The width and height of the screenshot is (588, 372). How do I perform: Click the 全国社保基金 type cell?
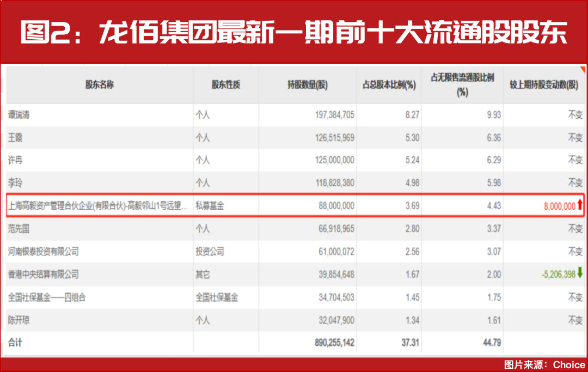(217, 297)
